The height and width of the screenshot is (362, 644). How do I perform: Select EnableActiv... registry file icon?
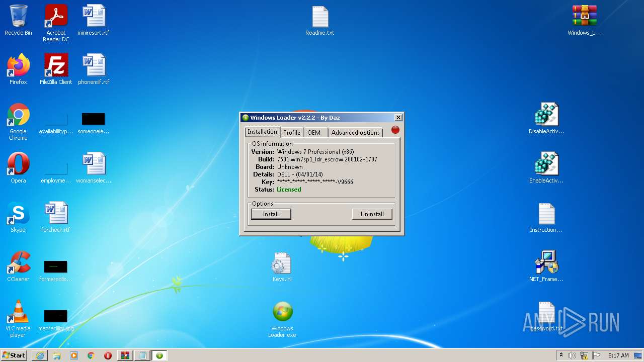(x=546, y=168)
